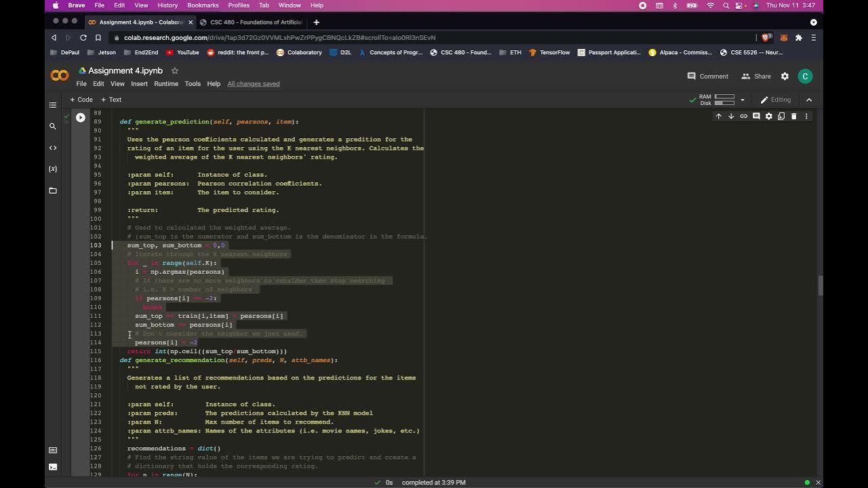
Task: Open more cell actions three-dot menu
Action: coord(806,116)
